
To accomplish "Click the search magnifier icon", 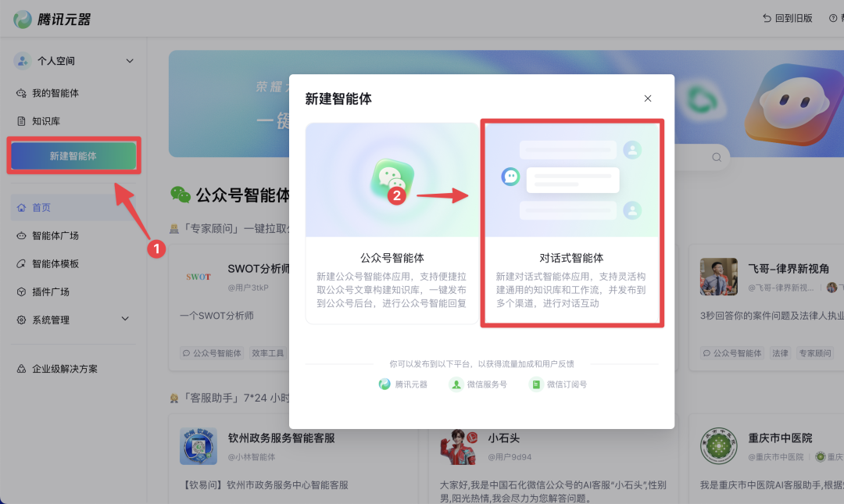I will pos(717,157).
